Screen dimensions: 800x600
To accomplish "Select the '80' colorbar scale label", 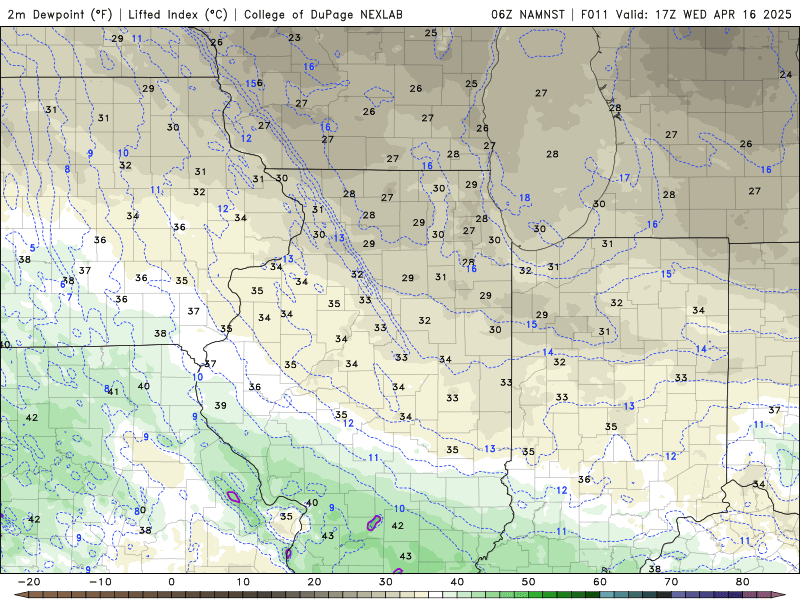I will point(743,582).
